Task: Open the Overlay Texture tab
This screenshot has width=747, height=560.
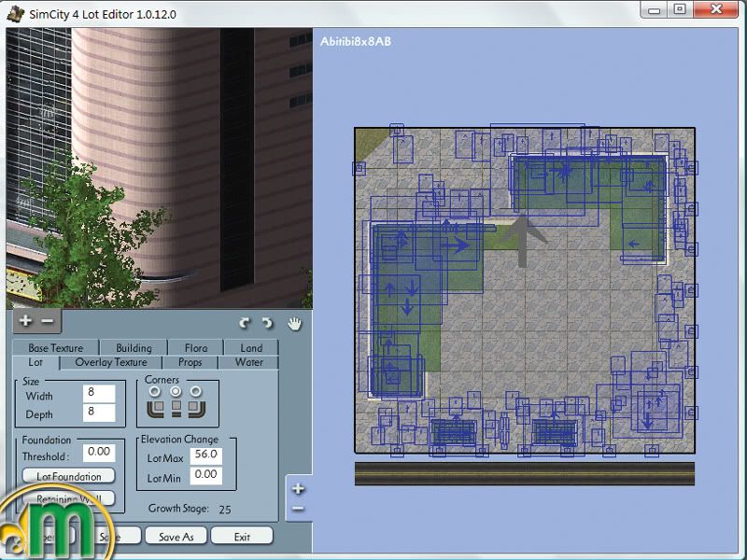Action: pyautogui.click(x=111, y=362)
